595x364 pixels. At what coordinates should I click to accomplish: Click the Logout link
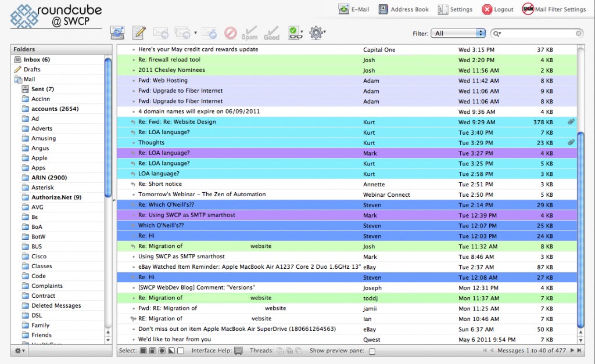pyautogui.click(x=497, y=9)
